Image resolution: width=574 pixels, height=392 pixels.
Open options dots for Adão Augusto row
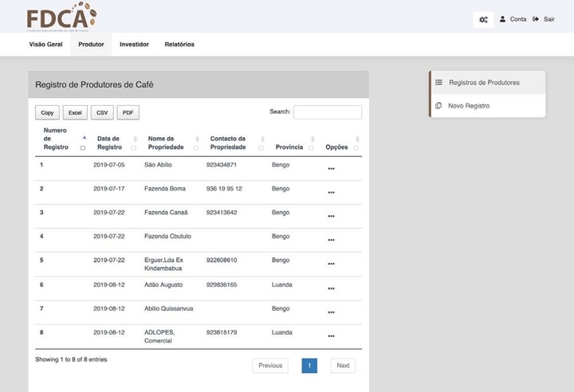(x=331, y=288)
